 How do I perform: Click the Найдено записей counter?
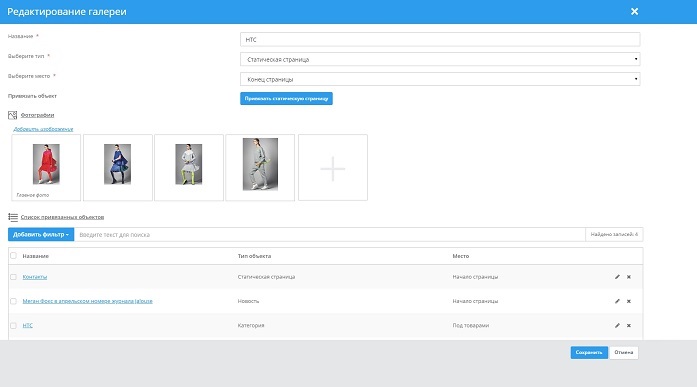pos(614,234)
